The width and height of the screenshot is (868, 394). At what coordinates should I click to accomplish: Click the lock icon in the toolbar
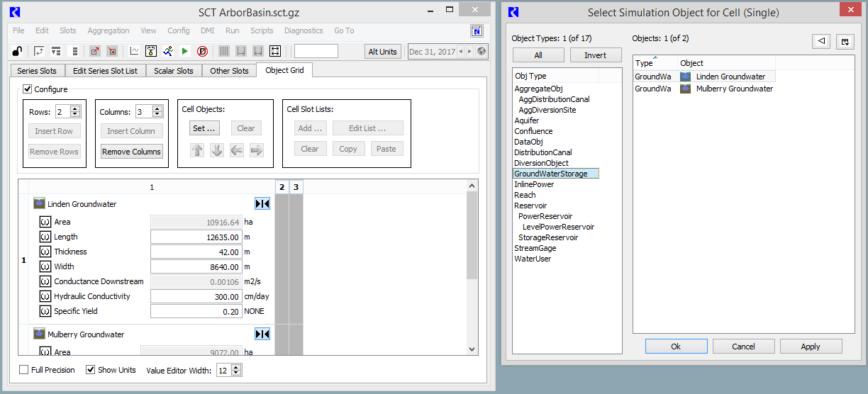17,51
